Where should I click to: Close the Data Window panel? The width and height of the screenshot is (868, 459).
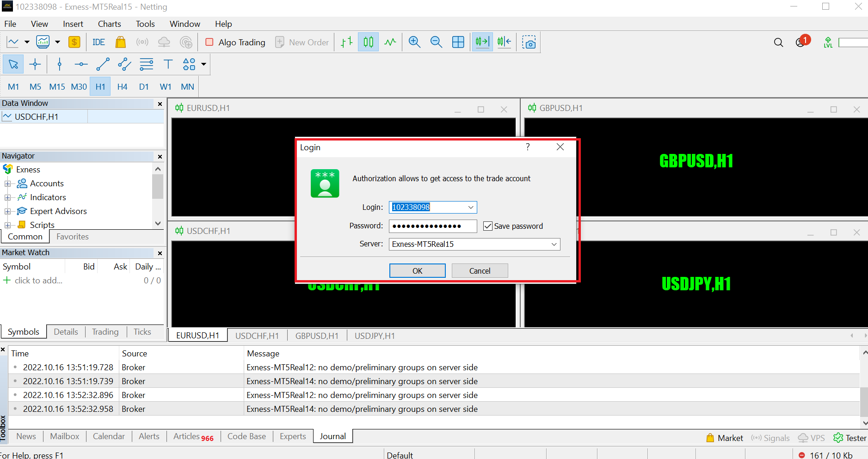point(160,104)
